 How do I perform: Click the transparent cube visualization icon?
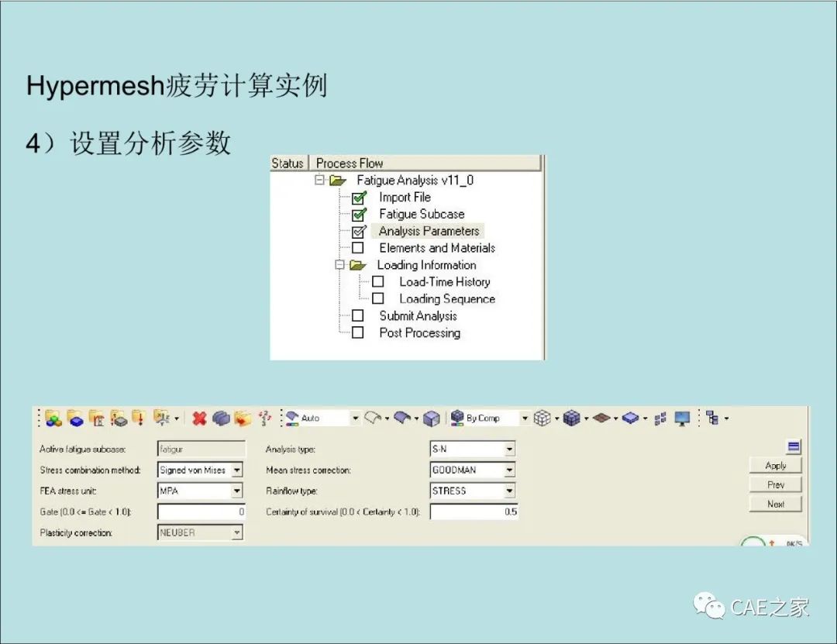[432, 418]
